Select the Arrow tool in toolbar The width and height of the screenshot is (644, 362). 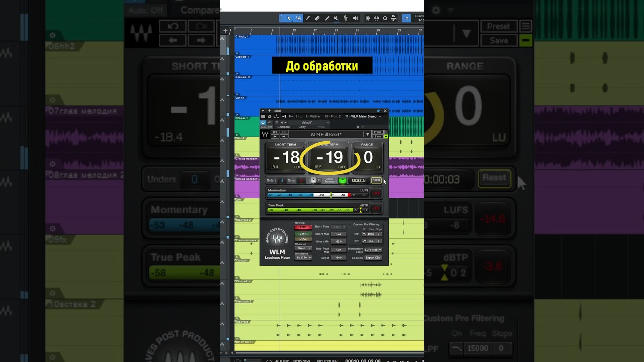(289, 18)
